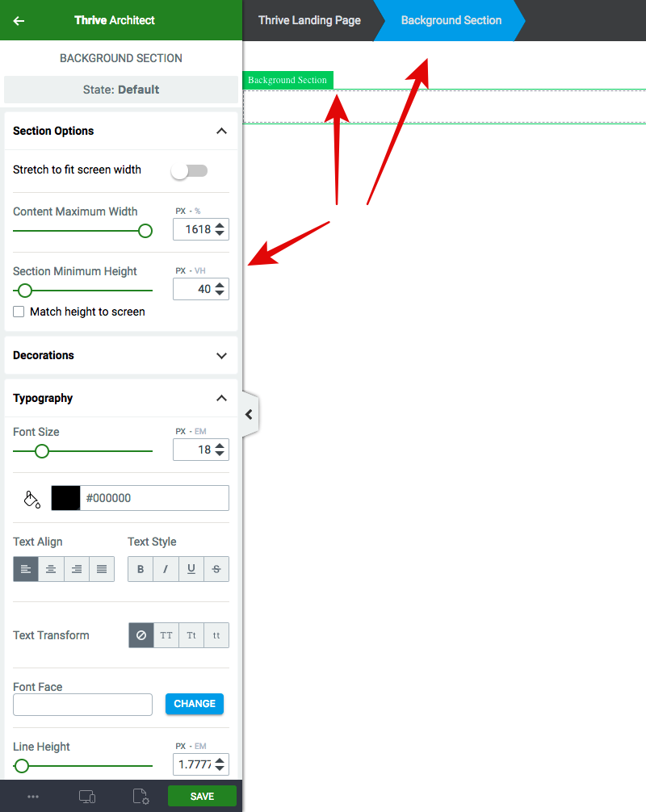Open the State: Default selector
This screenshot has height=812, width=646.
[x=121, y=90]
